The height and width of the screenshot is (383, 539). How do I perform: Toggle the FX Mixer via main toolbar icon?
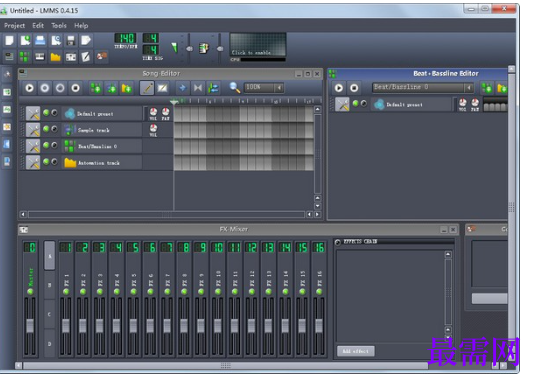click(x=71, y=56)
